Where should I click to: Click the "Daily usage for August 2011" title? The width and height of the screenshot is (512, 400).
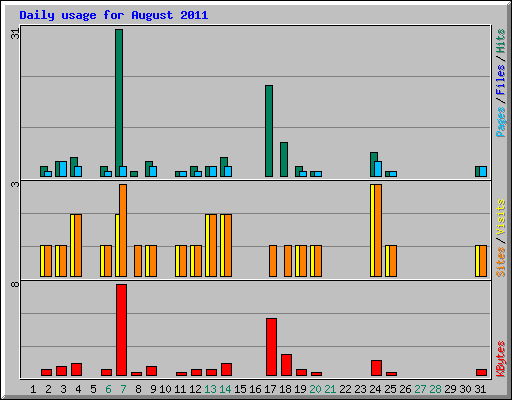point(114,15)
